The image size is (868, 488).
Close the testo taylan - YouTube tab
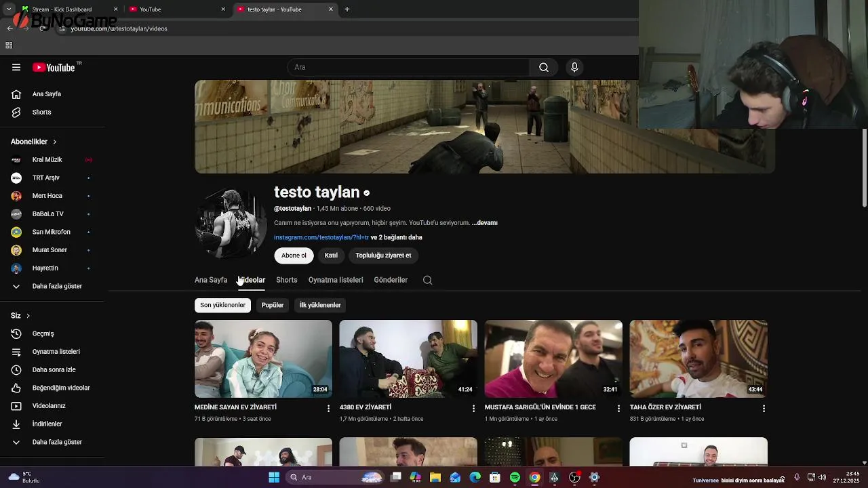point(331,9)
